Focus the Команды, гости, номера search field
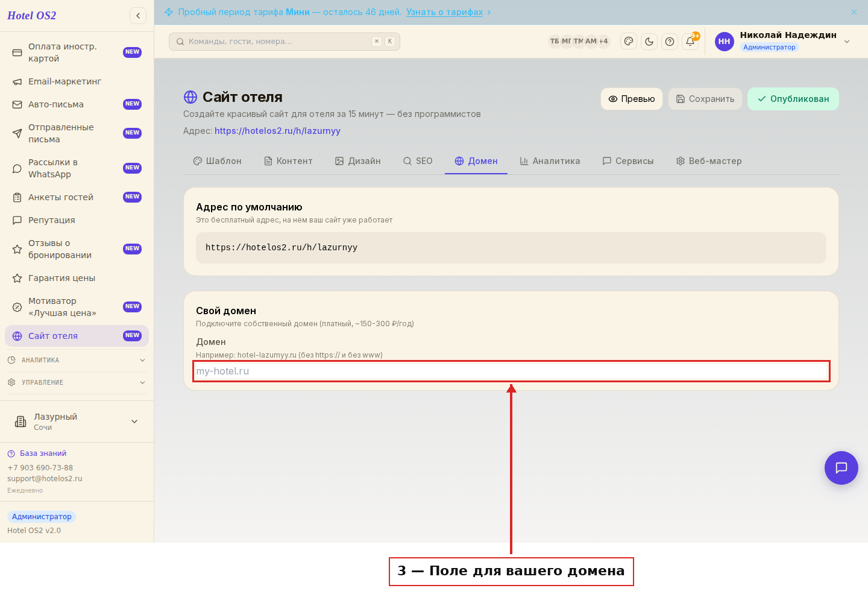The height and width of the screenshot is (600, 868). point(285,42)
